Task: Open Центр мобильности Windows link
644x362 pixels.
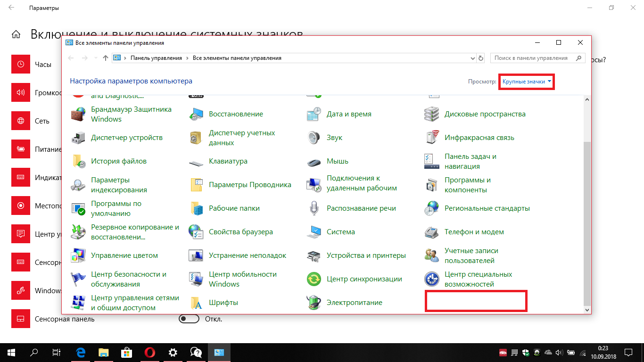Action: (243, 279)
